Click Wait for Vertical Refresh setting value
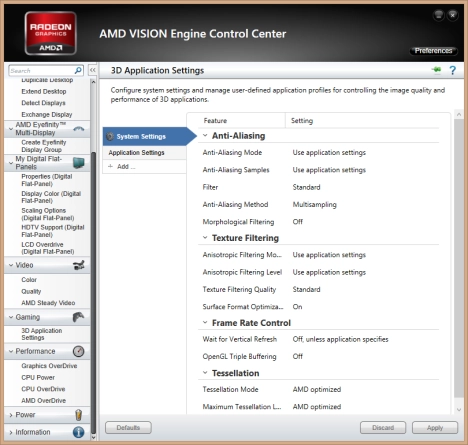 tap(340, 339)
